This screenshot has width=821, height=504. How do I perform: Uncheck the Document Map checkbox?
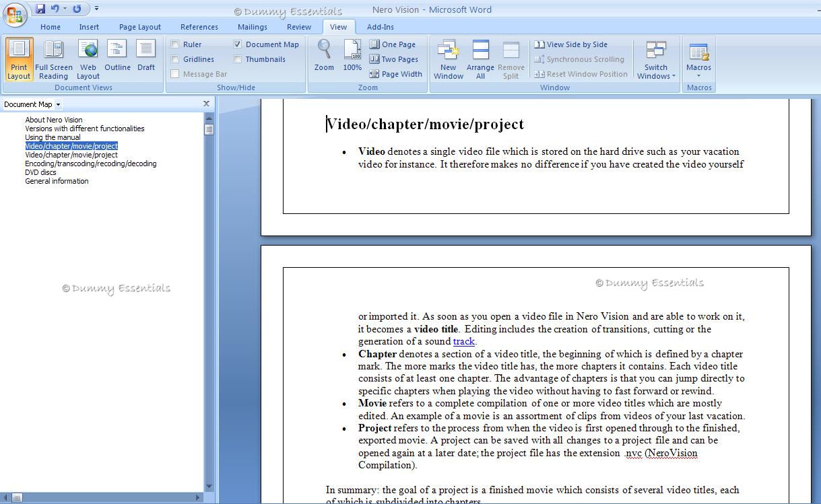click(x=238, y=44)
